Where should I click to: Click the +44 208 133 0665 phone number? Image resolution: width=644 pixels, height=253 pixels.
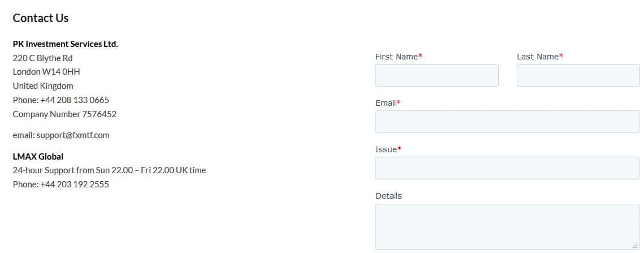[x=75, y=100]
